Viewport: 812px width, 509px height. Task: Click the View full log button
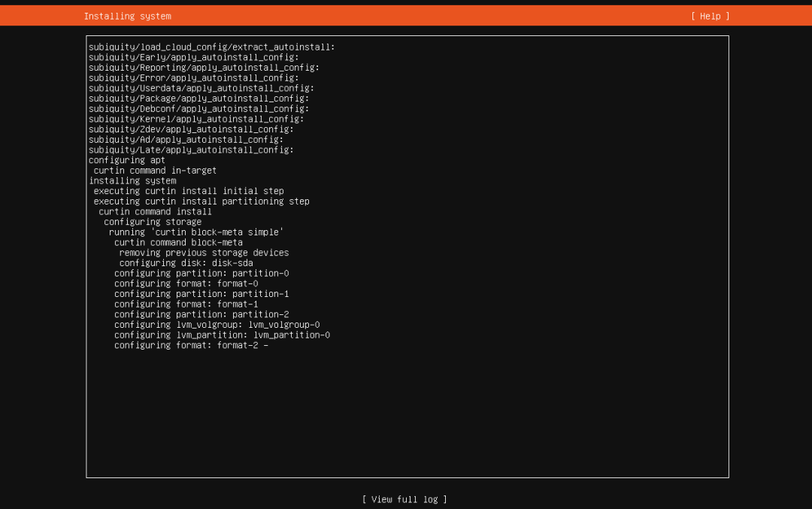click(404, 499)
